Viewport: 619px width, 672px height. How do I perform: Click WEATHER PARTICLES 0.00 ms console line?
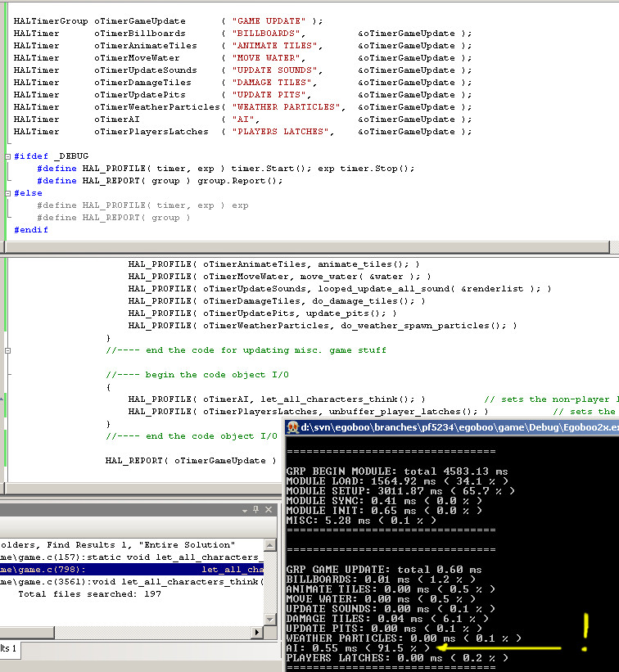(404, 638)
